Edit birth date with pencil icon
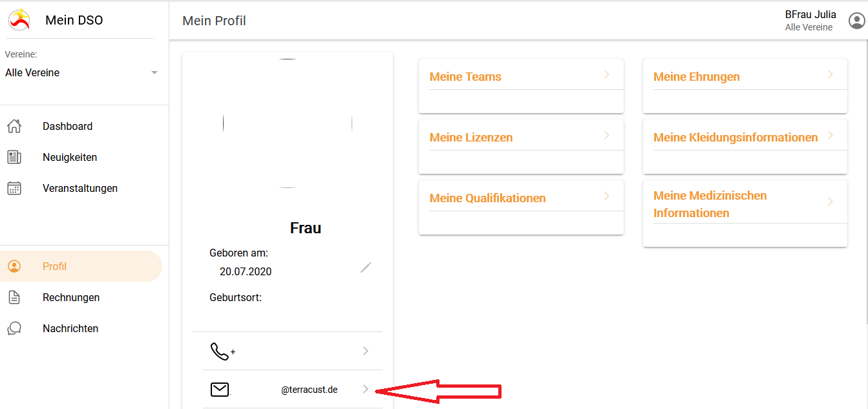The image size is (868, 409). pos(366,267)
